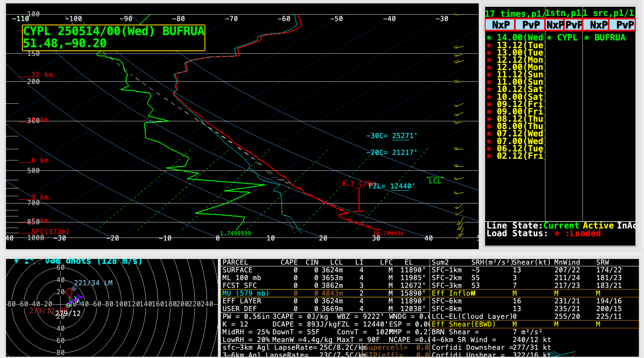
Task: Select the 11.12(Sun) time entry
Action: 515,75
